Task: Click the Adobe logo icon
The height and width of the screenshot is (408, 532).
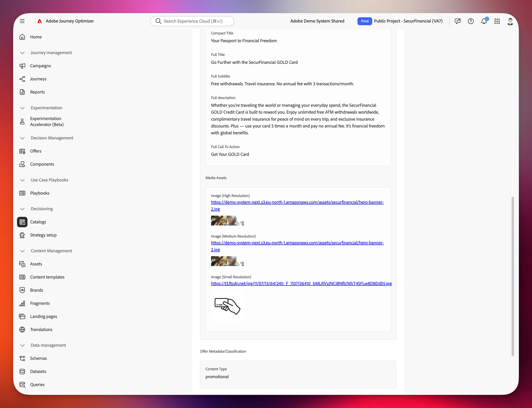Action: click(40, 21)
